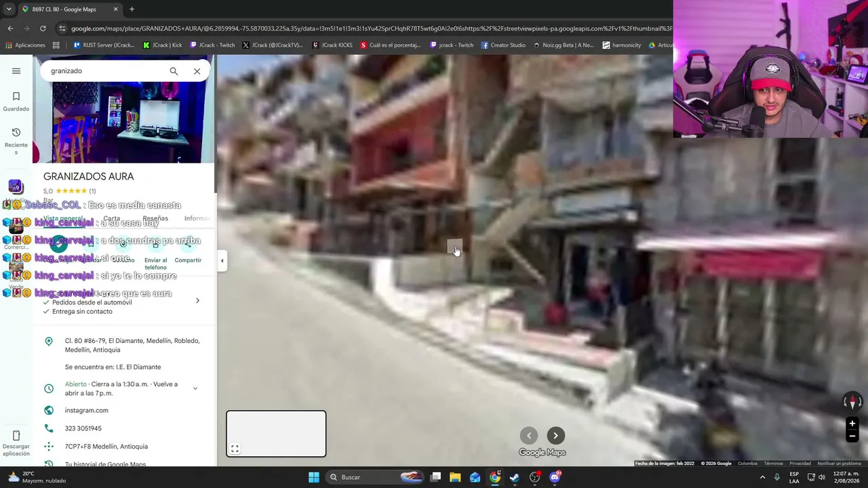
Task: Open a new Chrome tab
Action: point(132,9)
